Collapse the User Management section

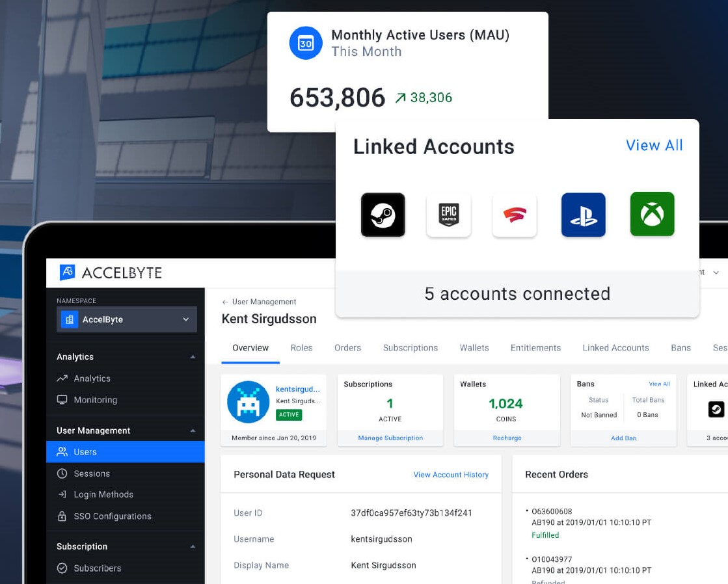193,430
